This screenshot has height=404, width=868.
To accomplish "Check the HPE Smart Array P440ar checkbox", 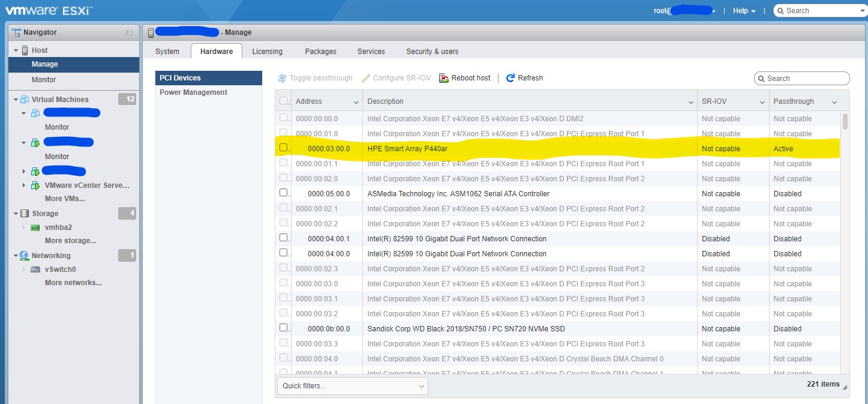I will pyautogui.click(x=284, y=148).
